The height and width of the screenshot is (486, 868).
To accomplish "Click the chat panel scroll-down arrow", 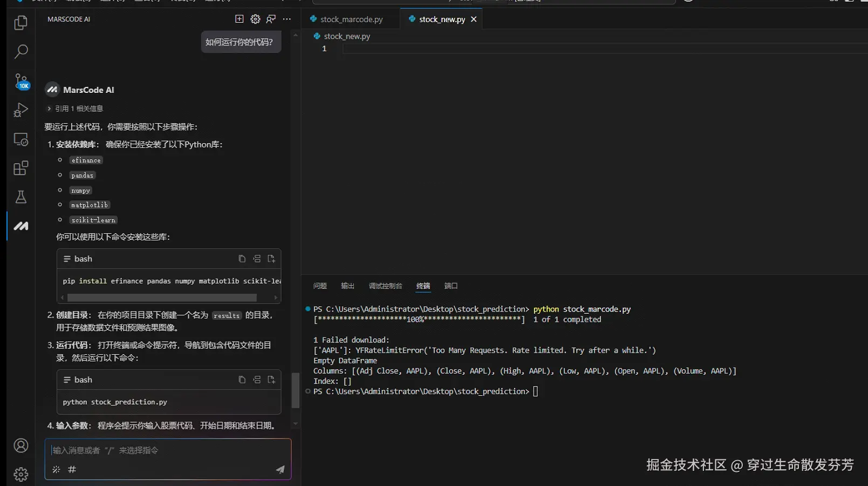I will tap(295, 424).
